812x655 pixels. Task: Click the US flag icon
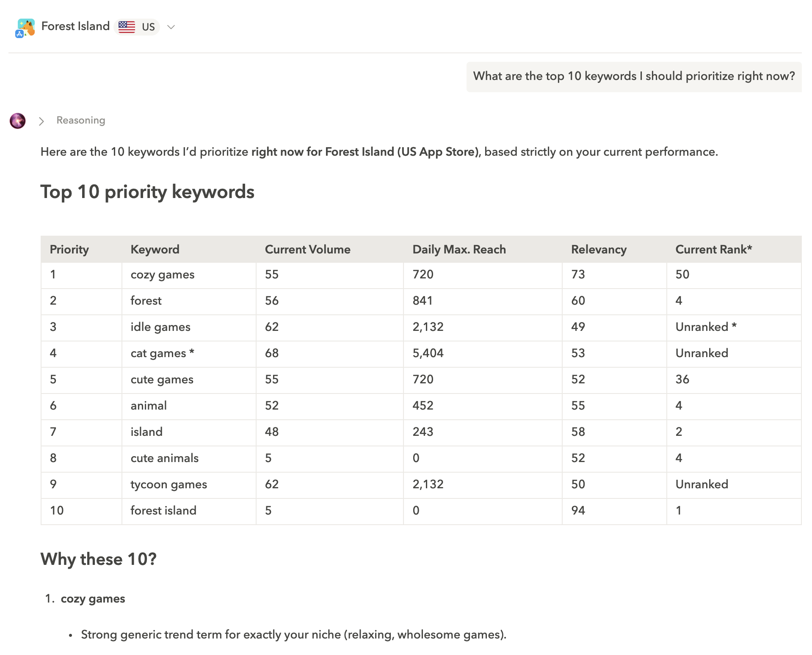pos(127,27)
